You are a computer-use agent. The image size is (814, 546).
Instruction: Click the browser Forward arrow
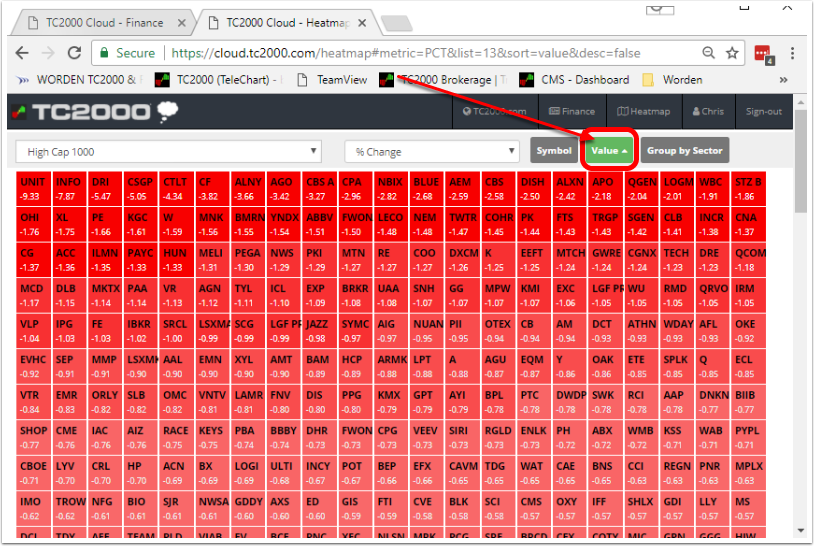pos(48,53)
